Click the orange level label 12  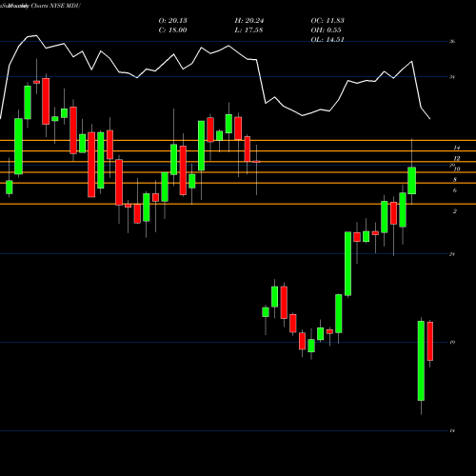tap(457, 158)
